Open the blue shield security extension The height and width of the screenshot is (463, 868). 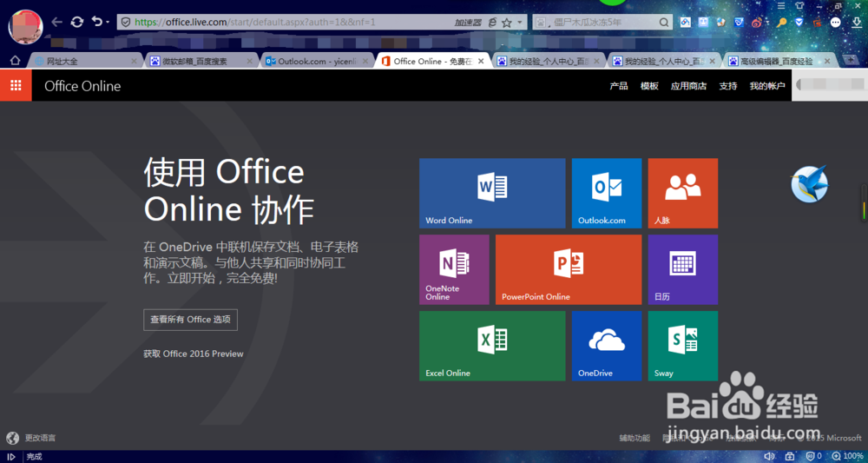799,23
